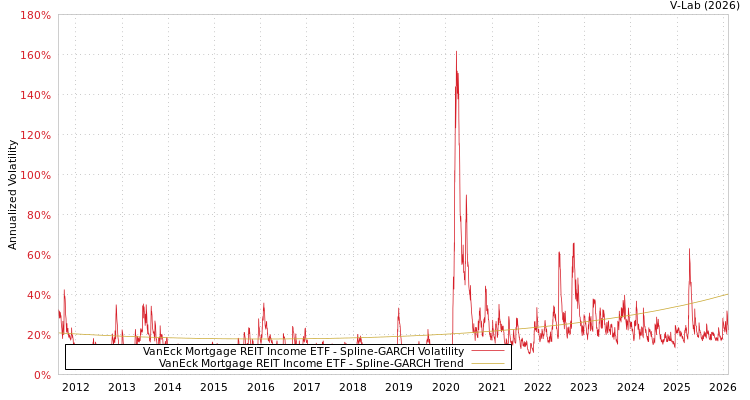Click the 2017 x-axis year label
Viewport: 750px width, 400px height.
pos(307,387)
